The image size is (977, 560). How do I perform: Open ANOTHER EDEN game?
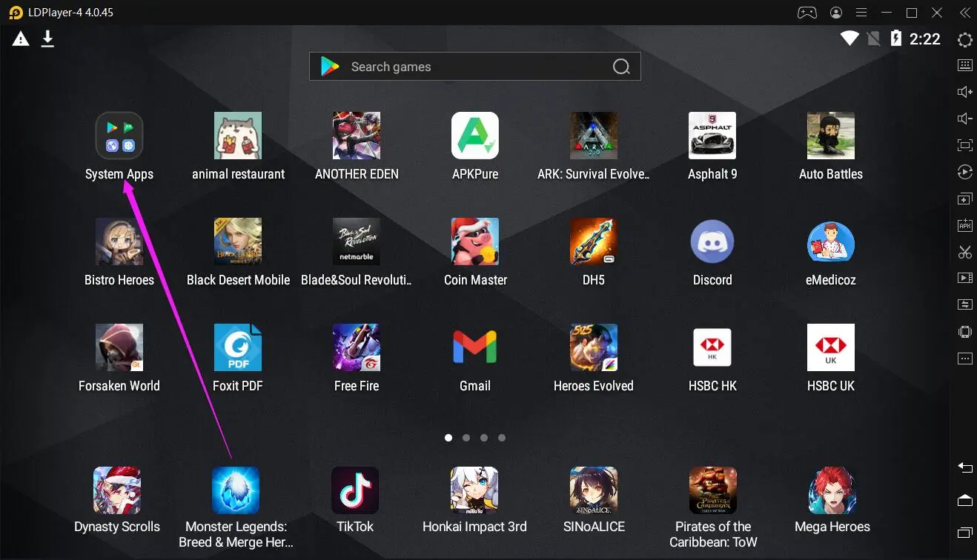point(357,136)
